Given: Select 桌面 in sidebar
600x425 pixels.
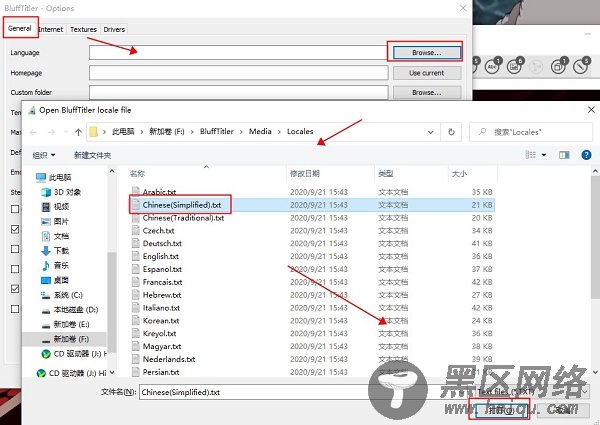Looking at the screenshot, I should pyautogui.click(x=55, y=280).
